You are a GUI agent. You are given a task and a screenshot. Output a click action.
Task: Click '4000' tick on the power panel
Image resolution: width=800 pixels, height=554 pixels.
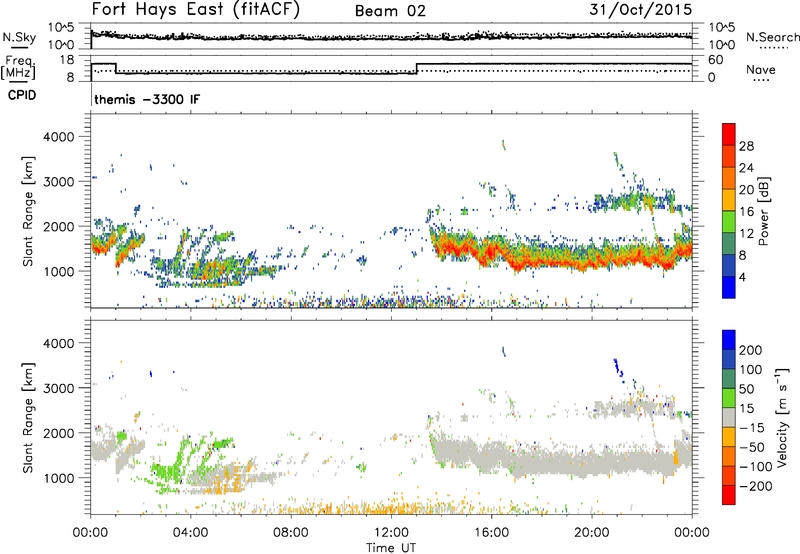(59, 137)
